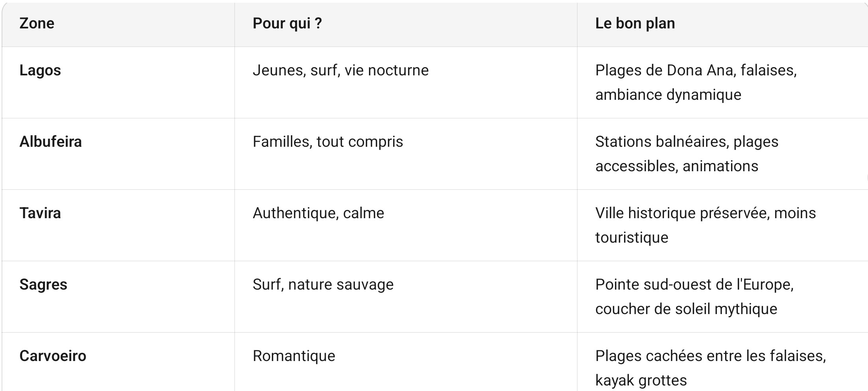Select the Carvoeiro zone cell
Image resolution: width=868 pixels, height=391 pixels.
click(53, 356)
